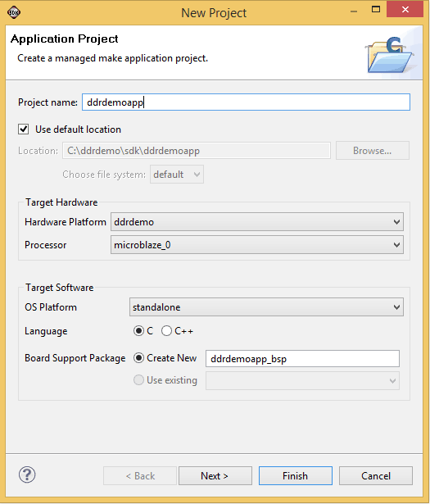Minimize the New Project dialog
Image resolution: width=430 pixels, height=504 pixels.
click(x=354, y=11)
